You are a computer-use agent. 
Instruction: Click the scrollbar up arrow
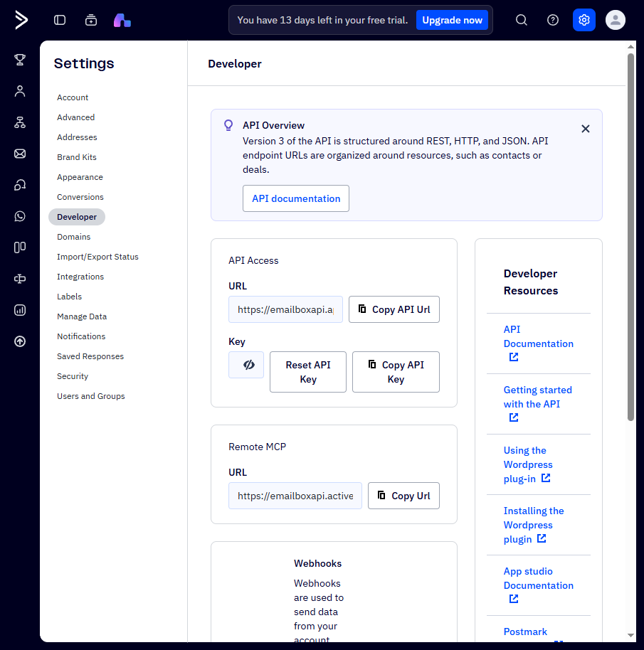[x=630, y=47]
